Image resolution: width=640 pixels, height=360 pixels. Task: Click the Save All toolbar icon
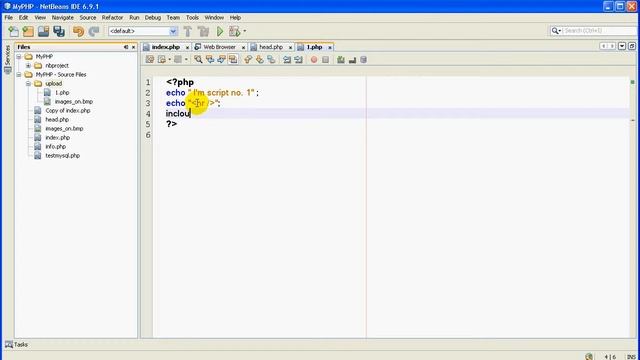pos(59,31)
